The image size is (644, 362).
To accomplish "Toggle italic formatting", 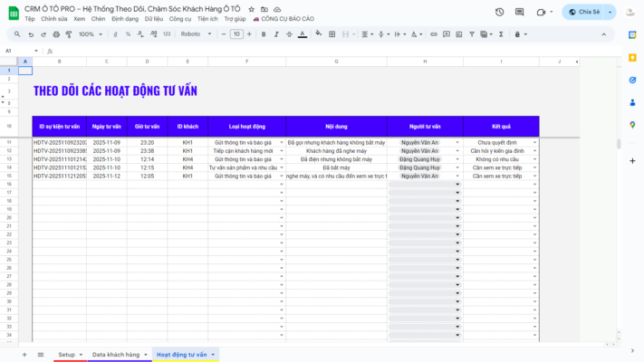I will 275,33.
